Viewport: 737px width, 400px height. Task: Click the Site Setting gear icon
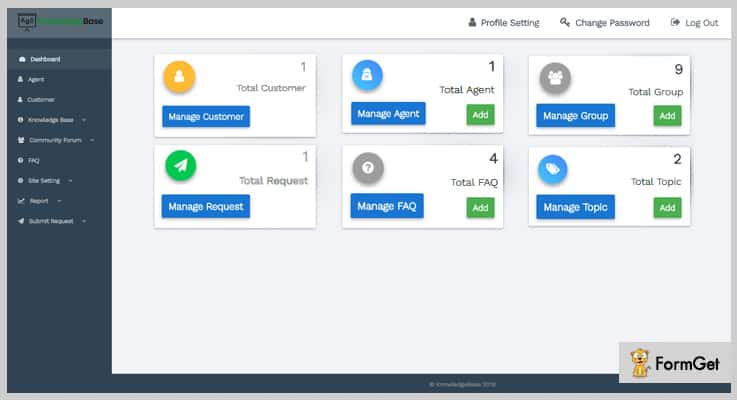coord(20,180)
